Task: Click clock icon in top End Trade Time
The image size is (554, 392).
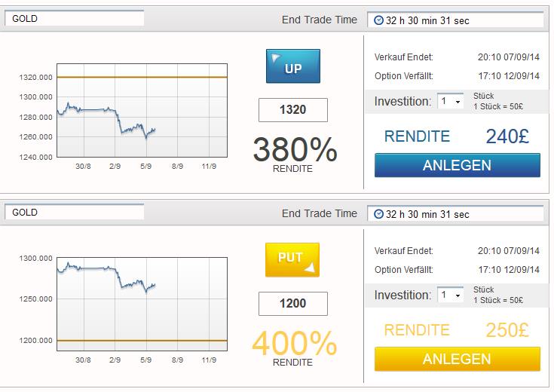Action: click(x=378, y=20)
